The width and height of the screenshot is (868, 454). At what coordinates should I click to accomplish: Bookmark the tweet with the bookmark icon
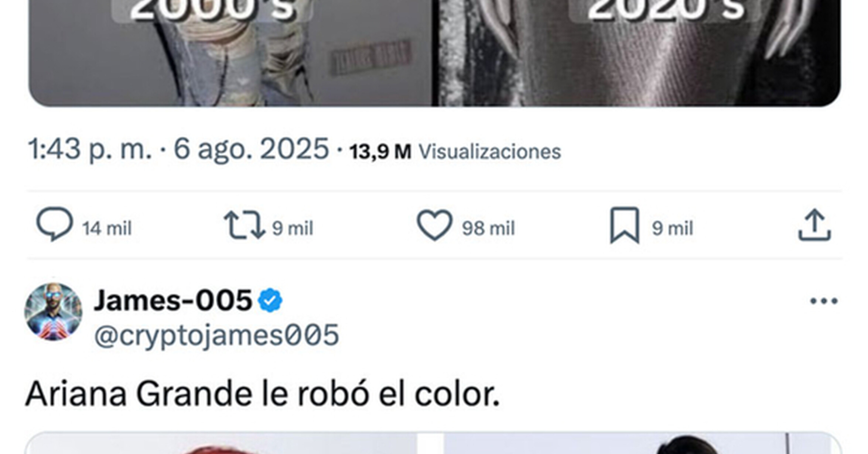point(625,225)
